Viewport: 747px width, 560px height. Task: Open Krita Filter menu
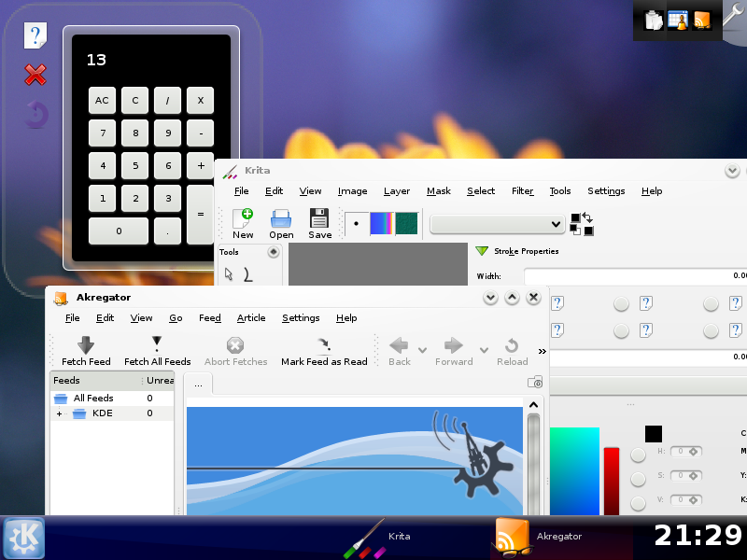pos(523,191)
